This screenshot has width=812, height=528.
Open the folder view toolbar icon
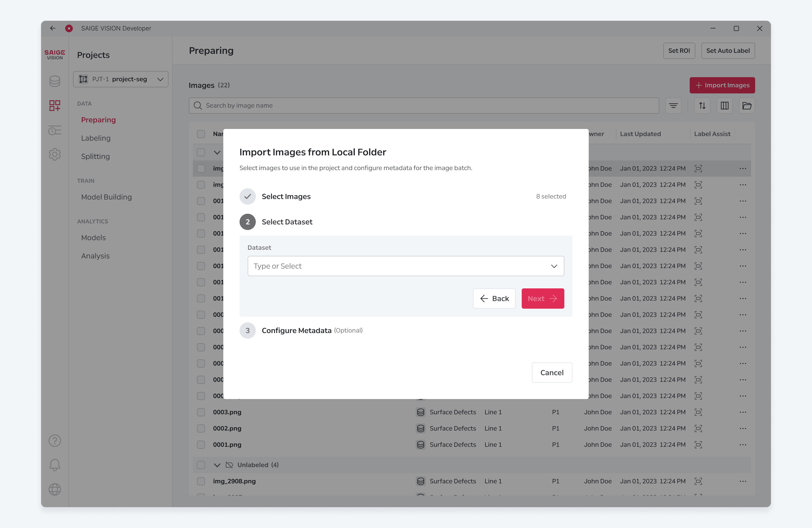pos(747,106)
